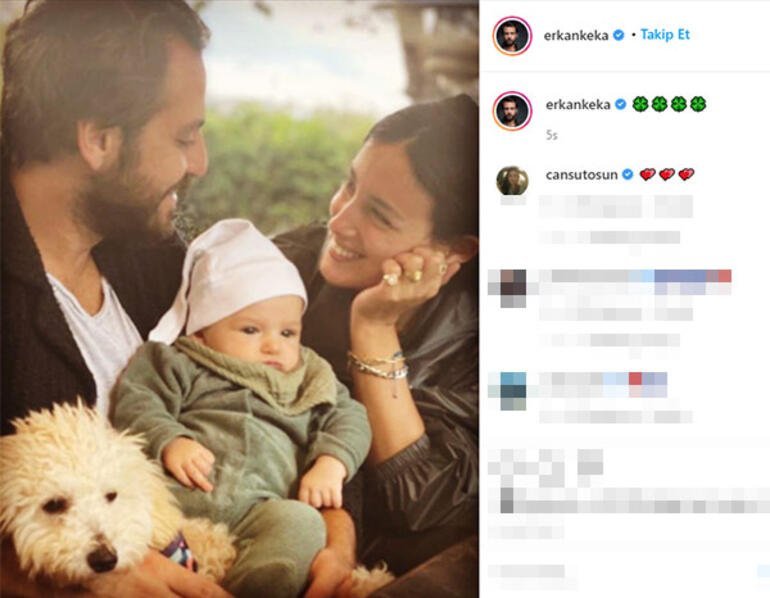Open erkankeka's profile picture in the post header
Image resolution: width=770 pixels, height=598 pixels.
[512, 35]
